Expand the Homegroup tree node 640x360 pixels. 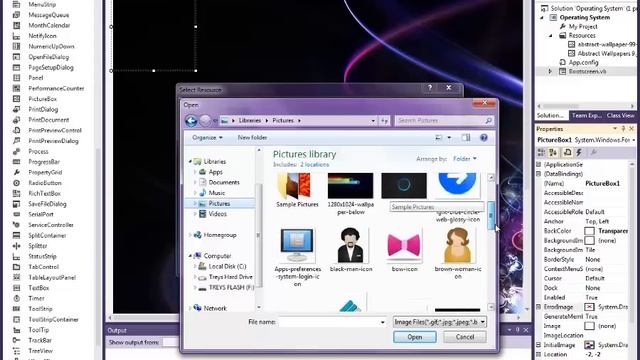click(190, 235)
